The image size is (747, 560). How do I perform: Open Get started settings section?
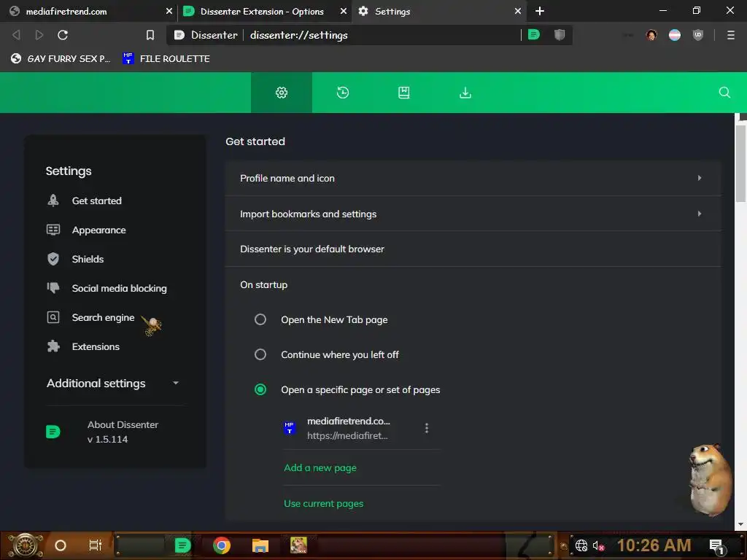[x=97, y=201]
